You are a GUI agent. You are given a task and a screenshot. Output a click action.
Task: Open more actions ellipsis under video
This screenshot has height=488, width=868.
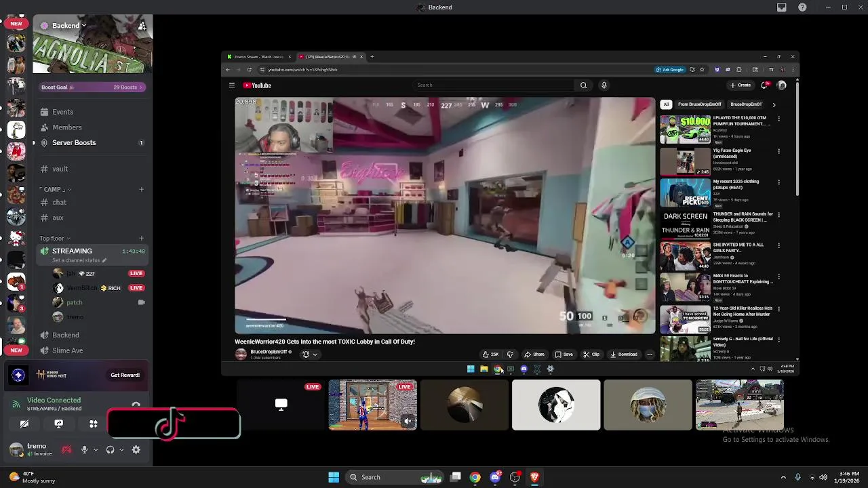(x=649, y=354)
